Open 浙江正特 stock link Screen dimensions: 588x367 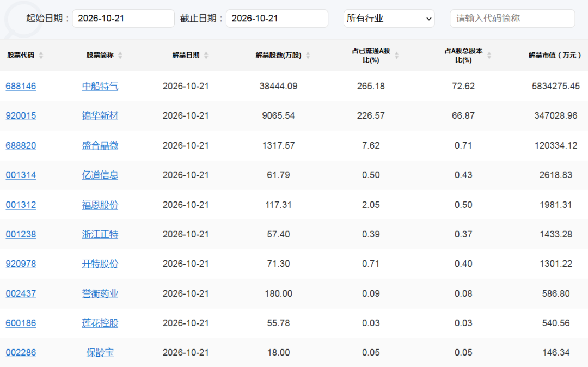click(x=100, y=234)
